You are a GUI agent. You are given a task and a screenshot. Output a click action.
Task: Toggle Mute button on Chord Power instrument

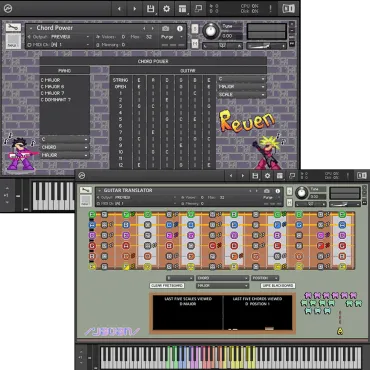[195, 43]
